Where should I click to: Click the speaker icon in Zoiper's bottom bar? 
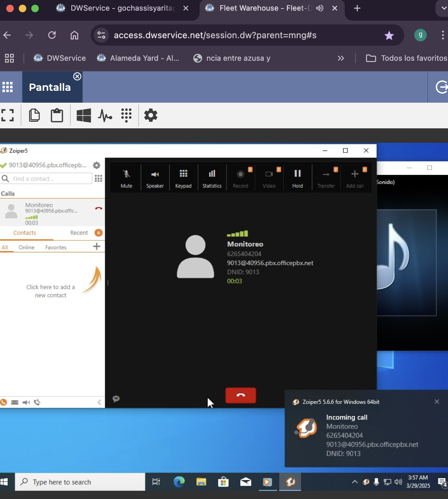(x=26, y=402)
